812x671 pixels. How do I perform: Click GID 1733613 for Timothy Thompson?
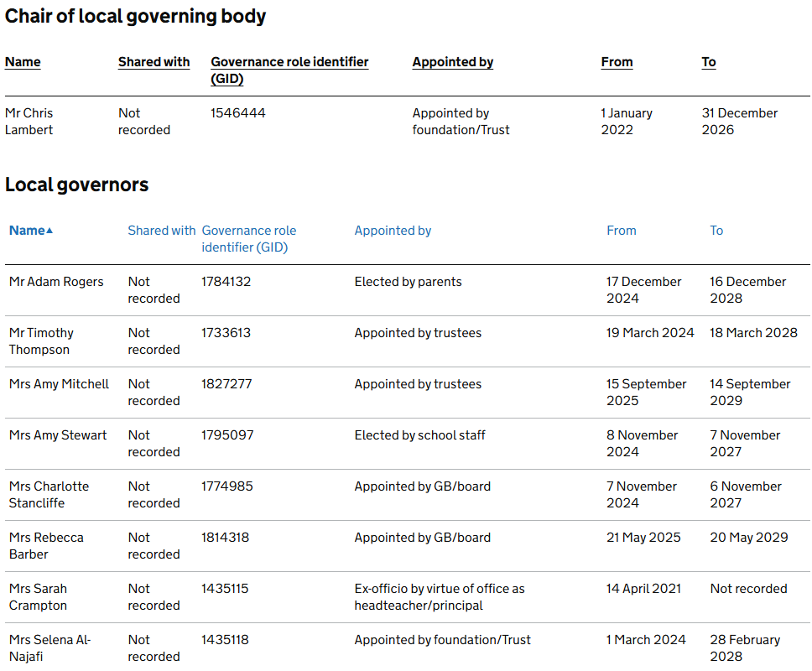[226, 333]
